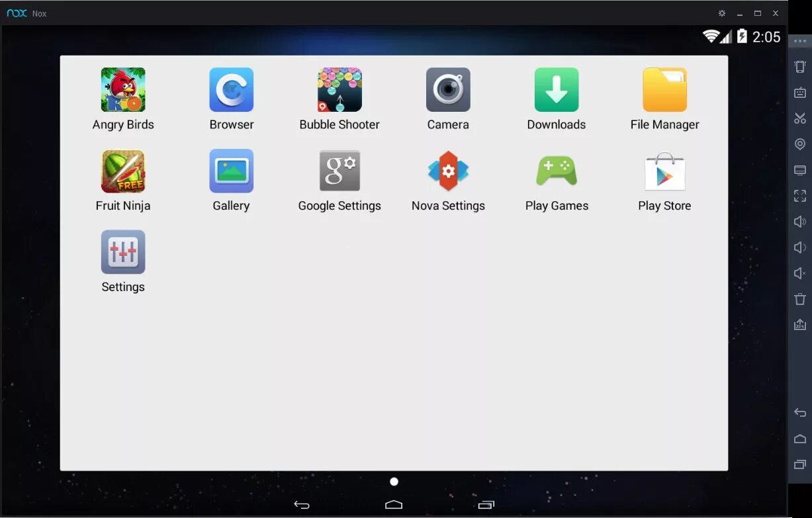Close the Nox window

776,13
